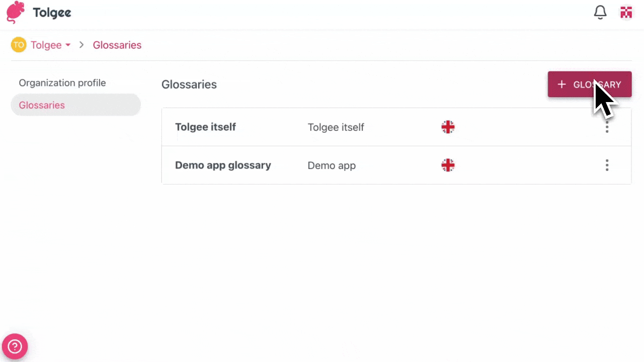644x362 pixels.
Task: Click the British flag on Tolgee itself row
Action: [448, 127]
